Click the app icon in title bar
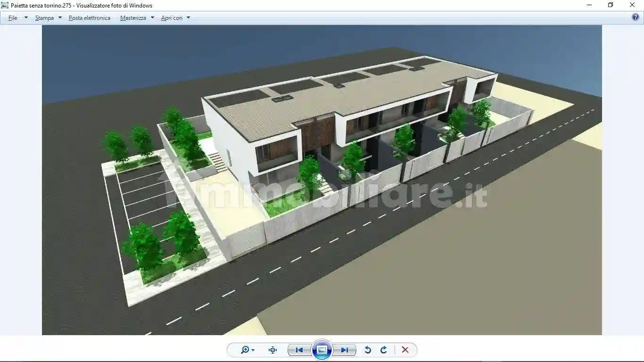 pyautogui.click(x=5, y=5)
